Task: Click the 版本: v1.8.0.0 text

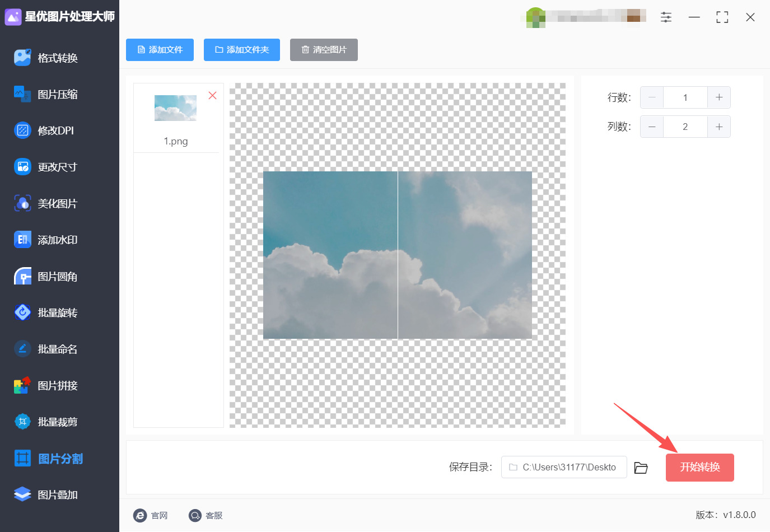Action: coord(726,515)
